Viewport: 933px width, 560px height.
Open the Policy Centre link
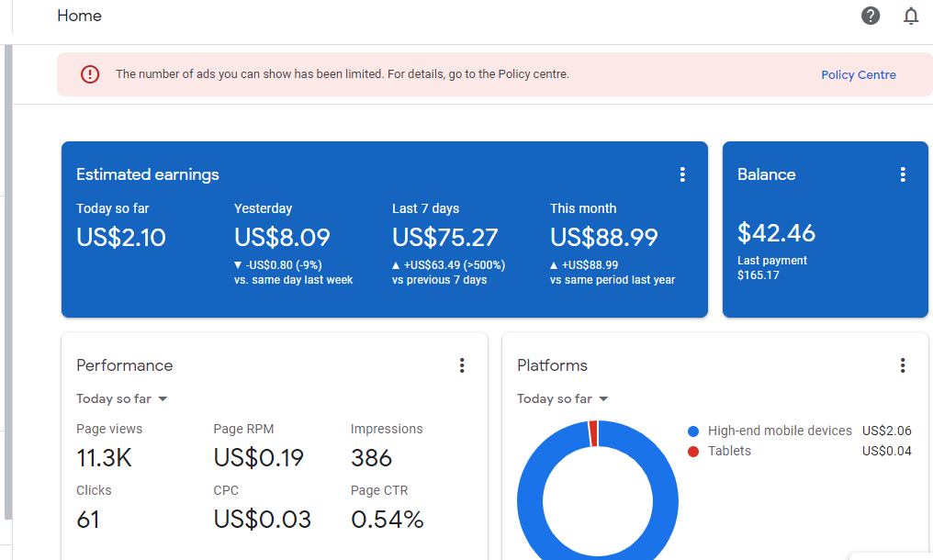tap(858, 74)
